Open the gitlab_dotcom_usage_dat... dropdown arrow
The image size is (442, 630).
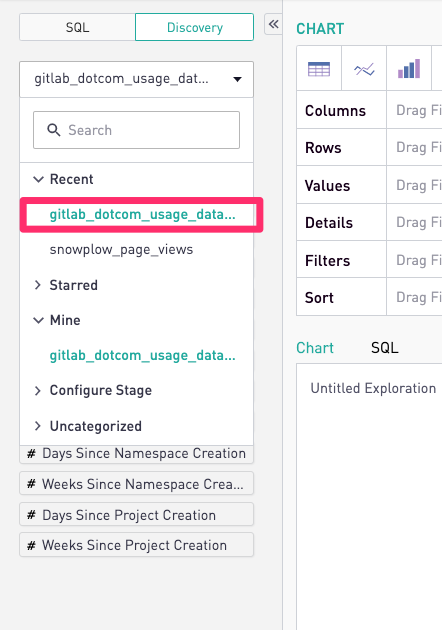point(237,79)
